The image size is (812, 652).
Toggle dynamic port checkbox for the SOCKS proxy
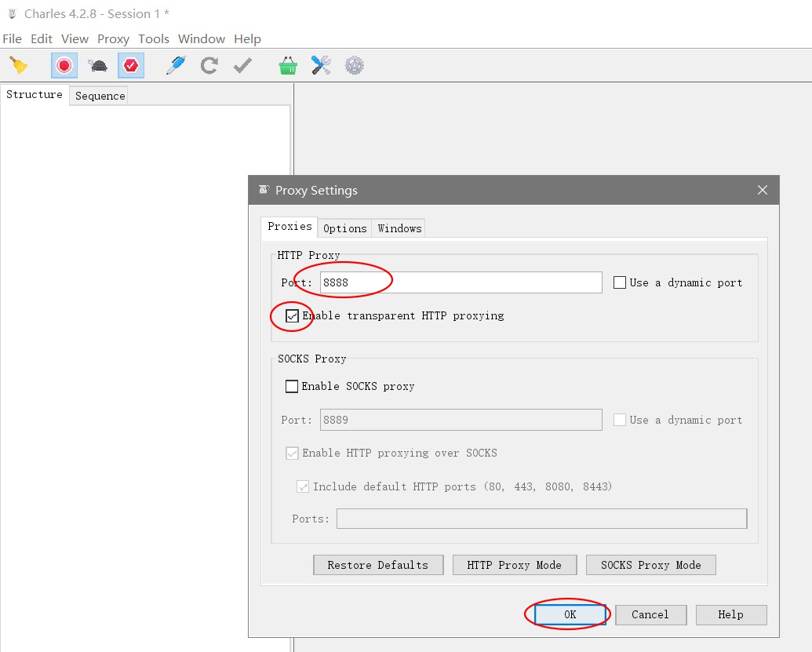(619, 420)
